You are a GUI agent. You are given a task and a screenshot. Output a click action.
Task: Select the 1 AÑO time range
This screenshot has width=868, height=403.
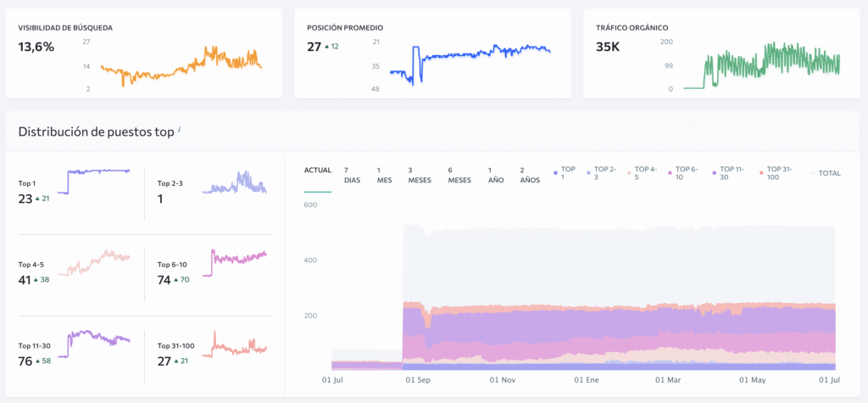[x=496, y=174]
